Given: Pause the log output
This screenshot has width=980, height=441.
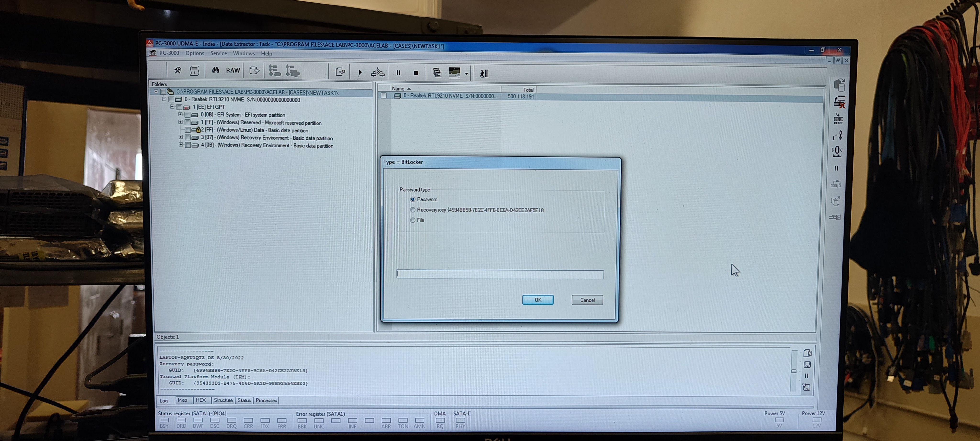Looking at the screenshot, I should 807,376.
